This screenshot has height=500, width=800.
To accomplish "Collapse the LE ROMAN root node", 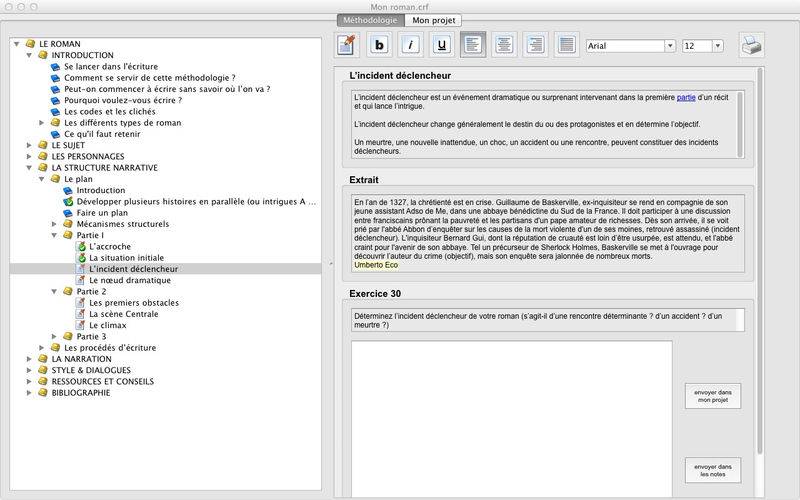I will coord(17,44).
